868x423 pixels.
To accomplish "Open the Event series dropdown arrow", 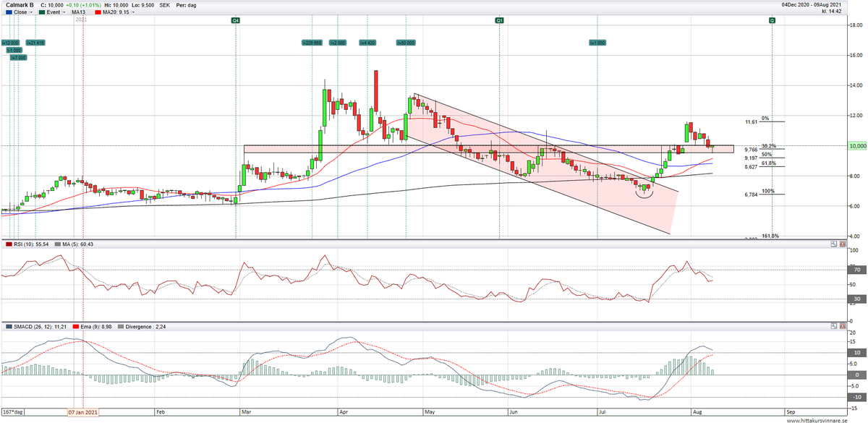I will click(x=64, y=12).
